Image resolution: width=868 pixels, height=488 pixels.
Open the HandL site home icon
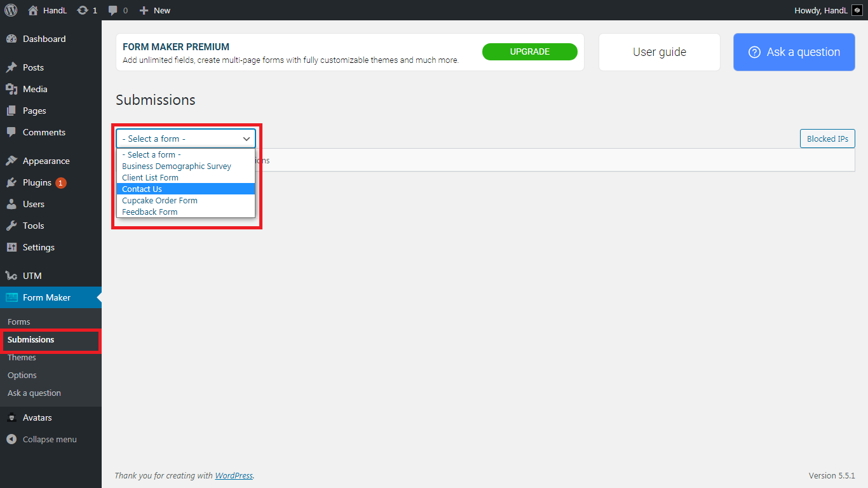point(33,10)
